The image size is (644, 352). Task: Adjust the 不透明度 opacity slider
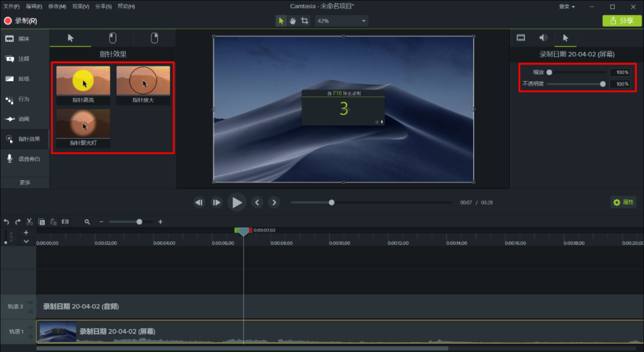577,84
